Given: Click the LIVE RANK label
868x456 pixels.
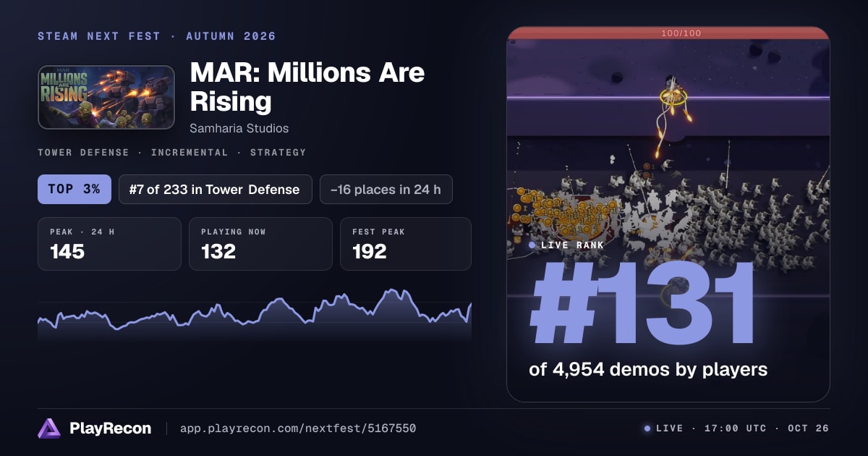Looking at the screenshot, I should pyautogui.click(x=572, y=245).
